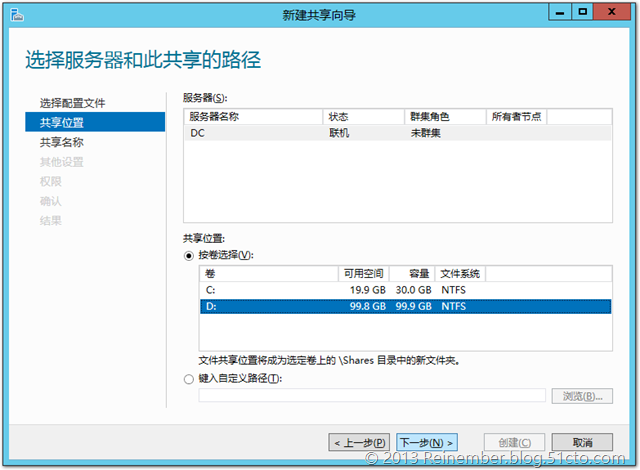This screenshot has height=470, width=640.
Task: Go to the 共享名称 step
Action: 62,142
